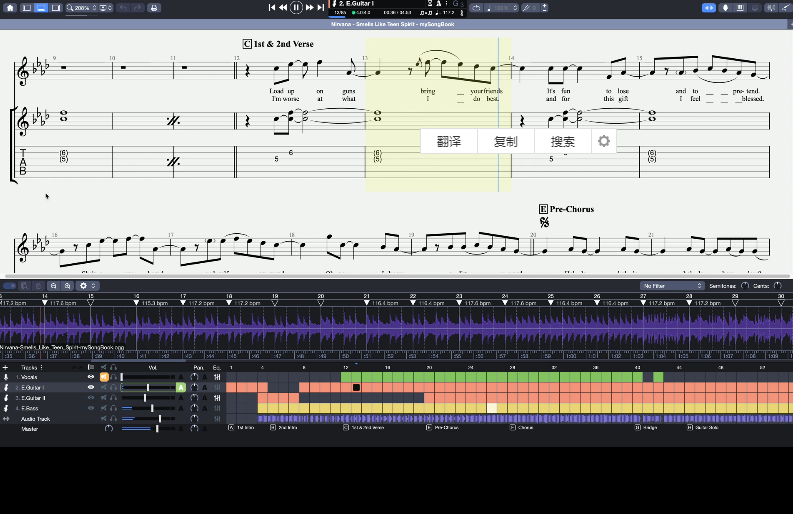Click the print icon in toolbar
793x514 pixels.
(x=153, y=8)
